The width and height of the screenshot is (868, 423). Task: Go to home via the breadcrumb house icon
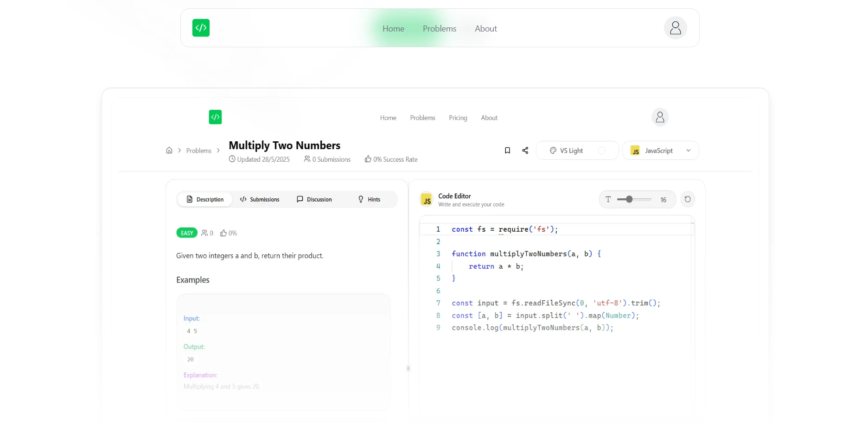(x=169, y=151)
